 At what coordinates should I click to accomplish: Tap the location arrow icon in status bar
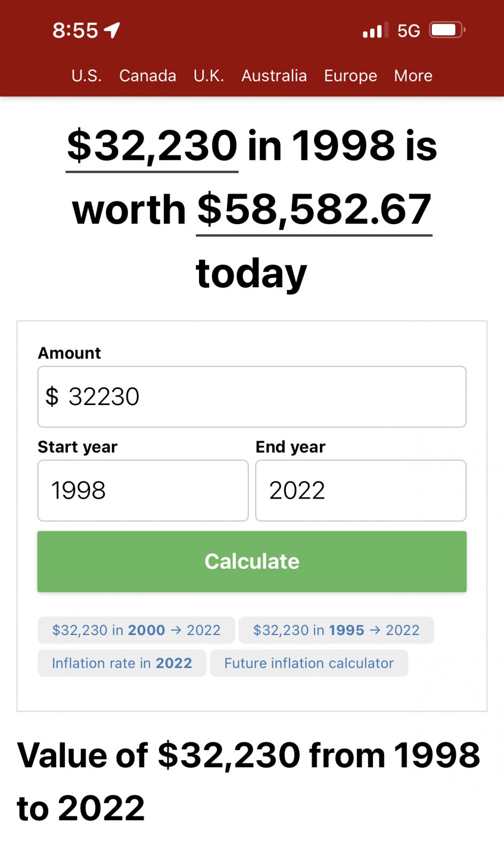pyautogui.click(x=112, y=30)
